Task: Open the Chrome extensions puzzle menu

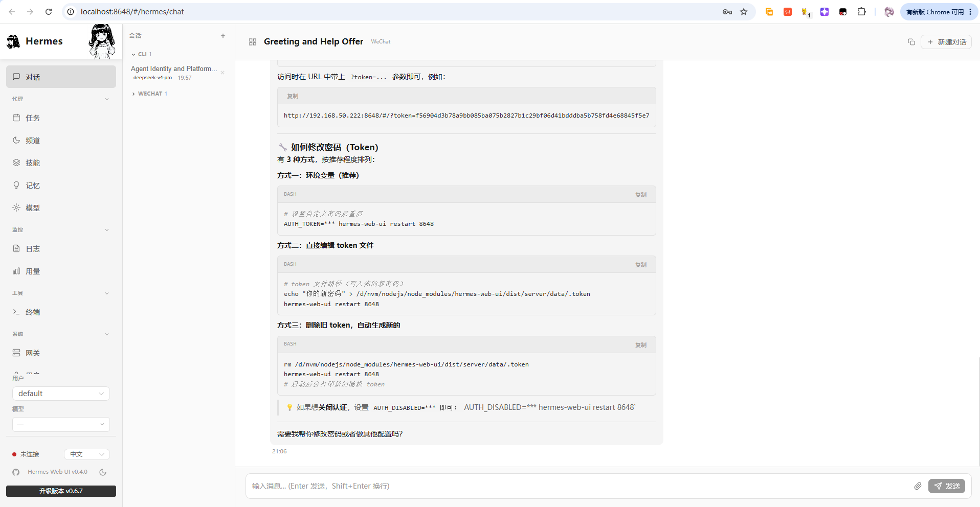Action: pyautogui.click(x=862, y=12)
